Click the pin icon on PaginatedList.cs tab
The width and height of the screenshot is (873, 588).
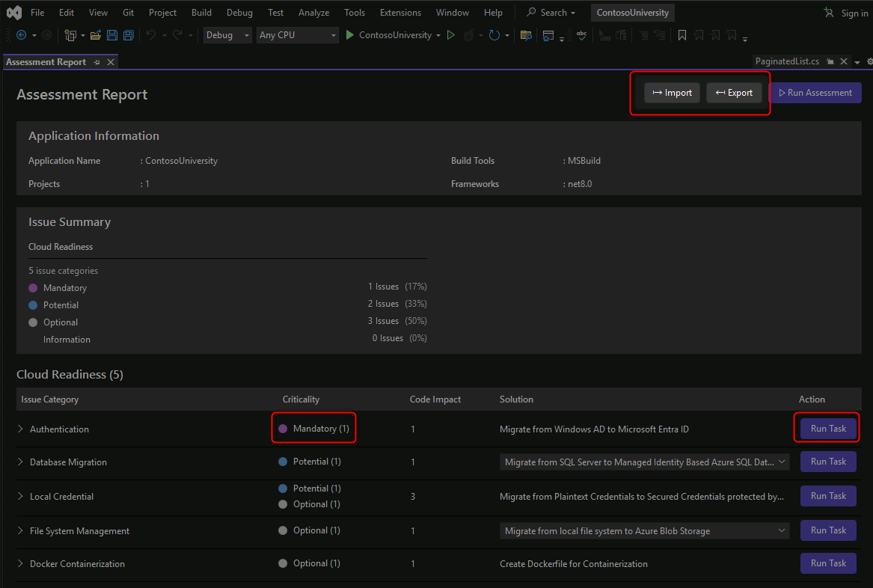pos(830,61)
